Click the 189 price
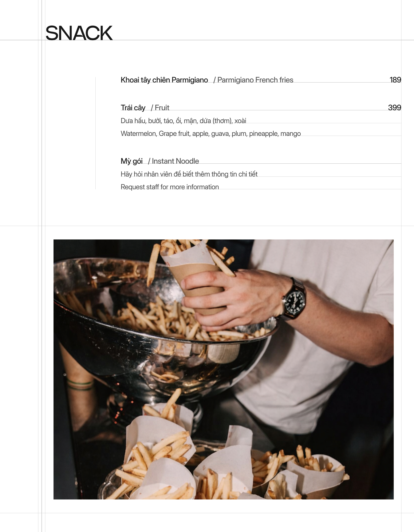 [395, 80]
